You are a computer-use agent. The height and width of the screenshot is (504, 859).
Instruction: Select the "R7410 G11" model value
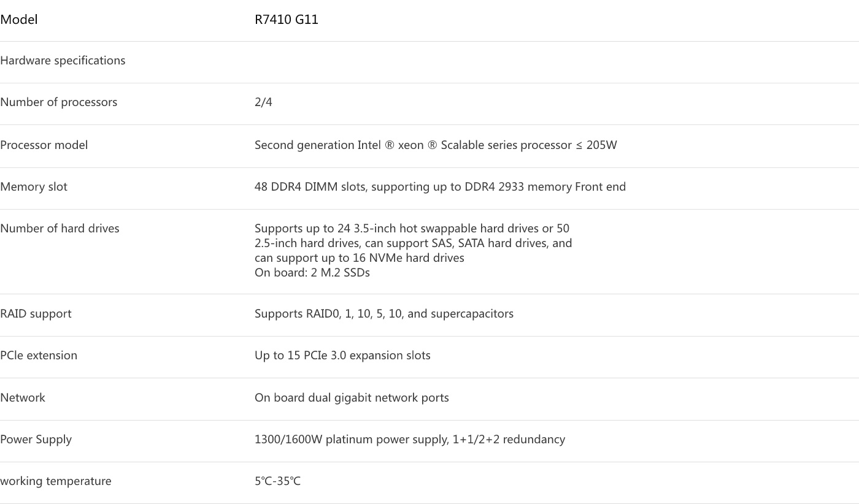pyautogui.click(x=287, y=20)
